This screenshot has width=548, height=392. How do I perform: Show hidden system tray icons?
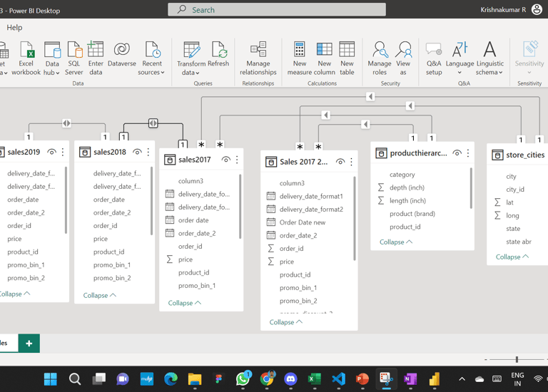coord(462,379)
